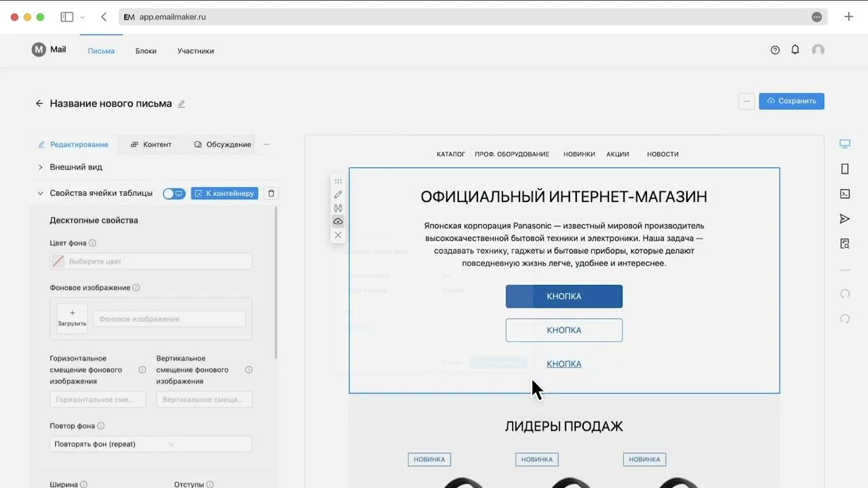The width and height of the screenshot is (868, 488).
Task: Save block to cloud via block toolbar
Action: [338, 222]
